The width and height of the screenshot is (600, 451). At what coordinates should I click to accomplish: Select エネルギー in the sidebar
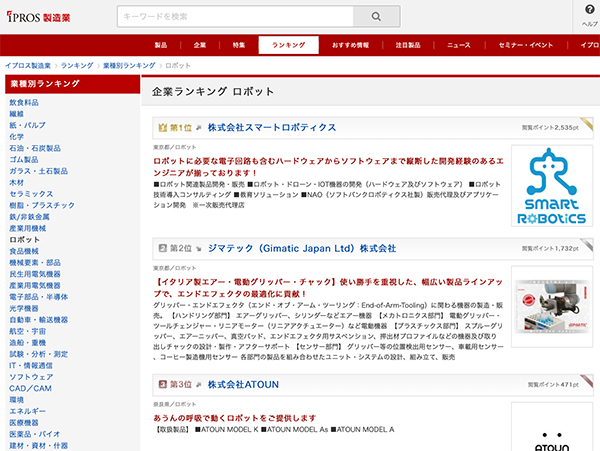(27, 411)
